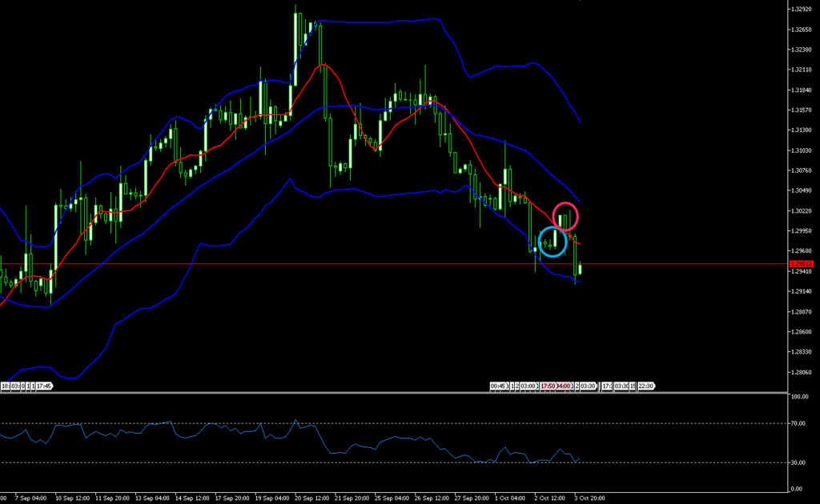
Task: Click the 03:00 event marker
Action: (529, 386)
